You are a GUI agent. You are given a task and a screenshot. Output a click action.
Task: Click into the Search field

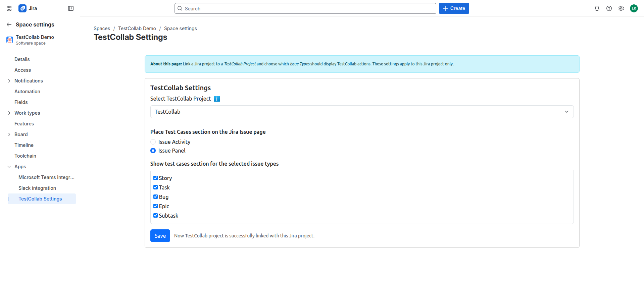(x=305, y=8)
